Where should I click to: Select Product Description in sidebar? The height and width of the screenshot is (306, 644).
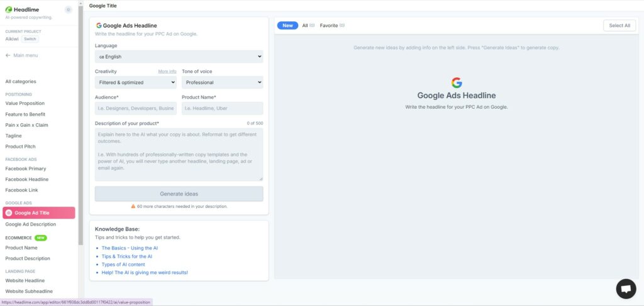(28, 258)
